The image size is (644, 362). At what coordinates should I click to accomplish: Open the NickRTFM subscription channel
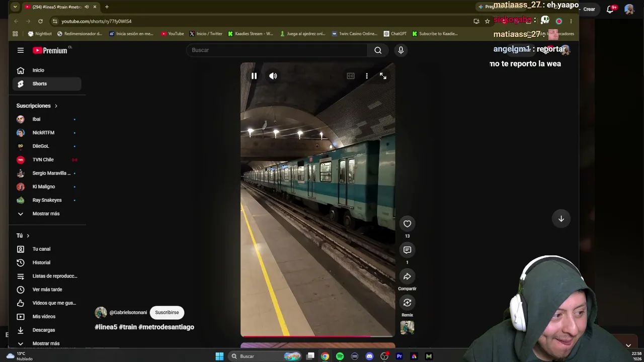[x=47, y=133]
